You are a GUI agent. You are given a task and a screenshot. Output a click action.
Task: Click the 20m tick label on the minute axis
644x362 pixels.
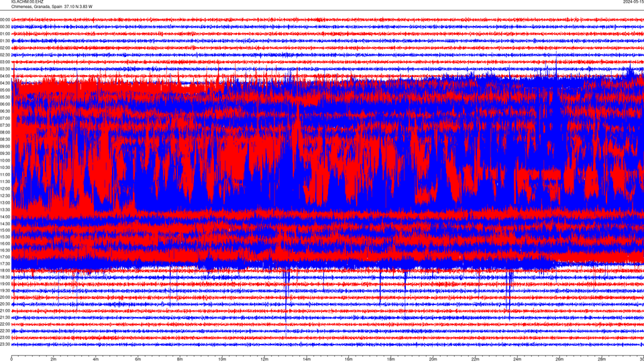coord(433,359)
